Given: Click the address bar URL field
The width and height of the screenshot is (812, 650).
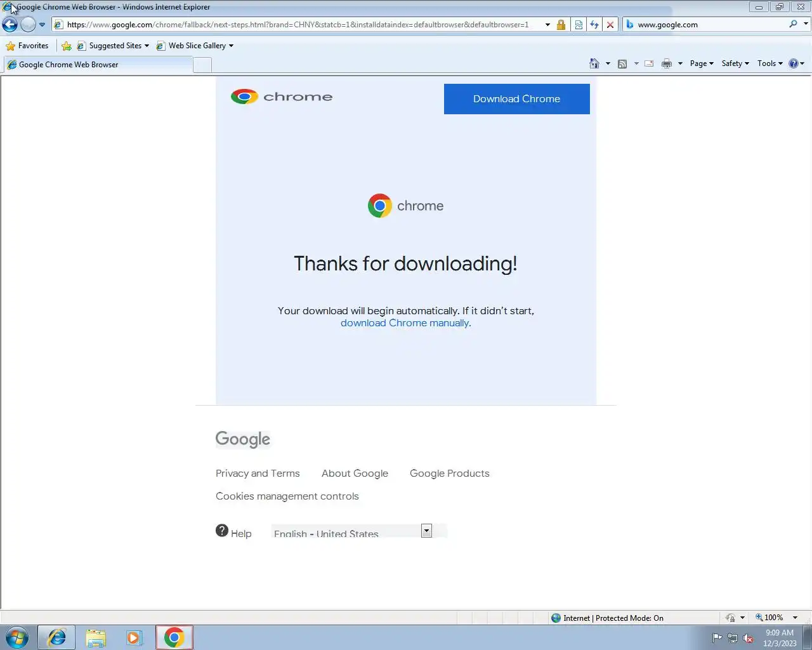Looking at the screenshot, I should click(298, 25).
